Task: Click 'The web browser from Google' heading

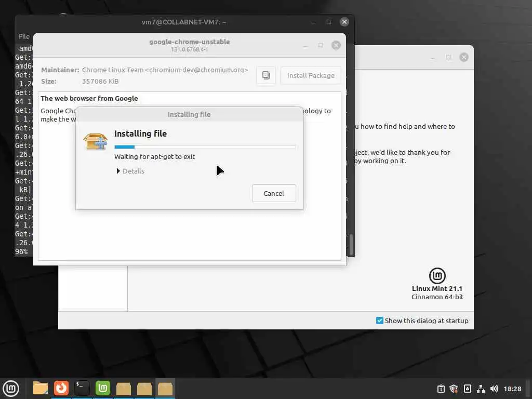Action: click(x=89, y=98)
